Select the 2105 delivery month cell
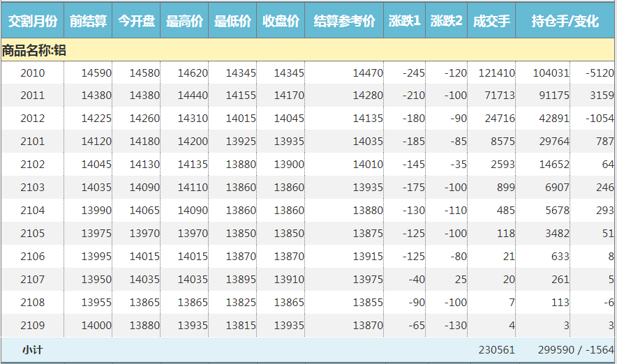This screenshot has height=364, width=617. coord(32,234)
